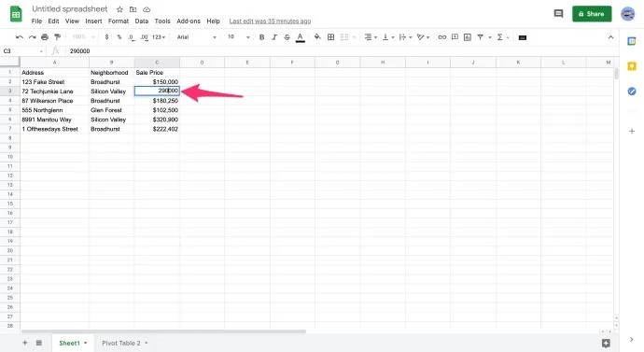
Task: Open the Format menu
Action: click(x=119, y=21)
